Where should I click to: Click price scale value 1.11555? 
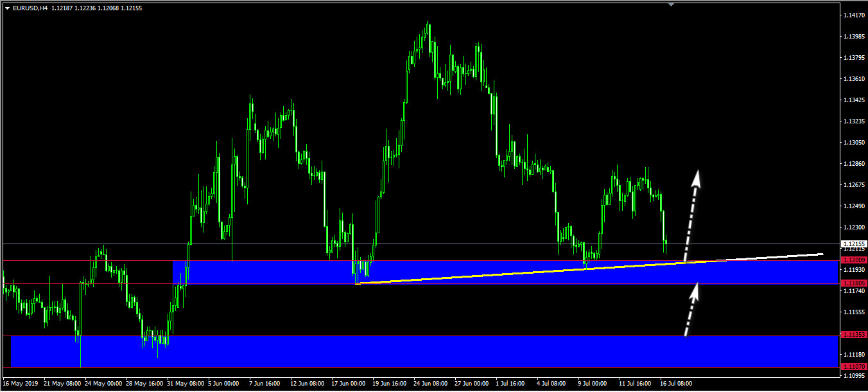point(855,312)
